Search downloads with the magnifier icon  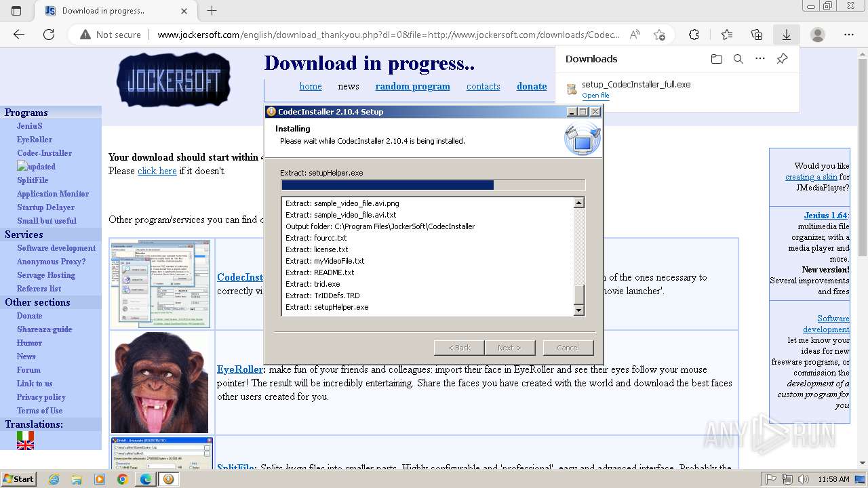(738, 59)
